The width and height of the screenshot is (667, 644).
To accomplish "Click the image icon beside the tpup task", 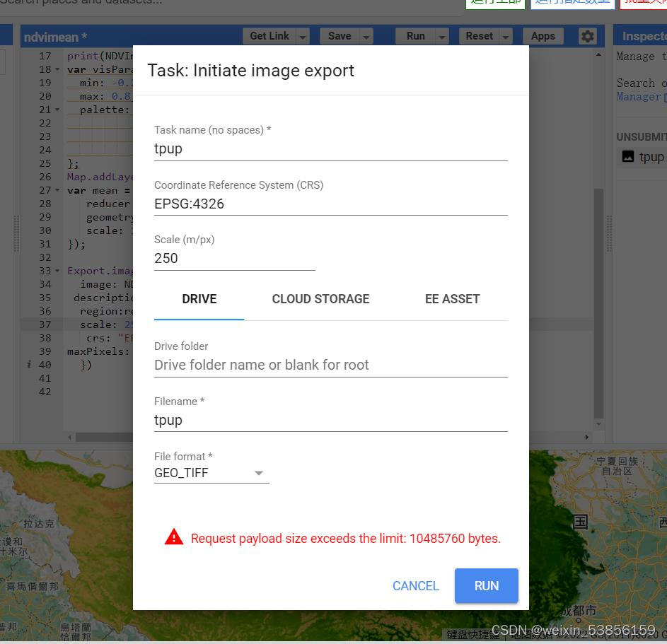I will [627, 156].
